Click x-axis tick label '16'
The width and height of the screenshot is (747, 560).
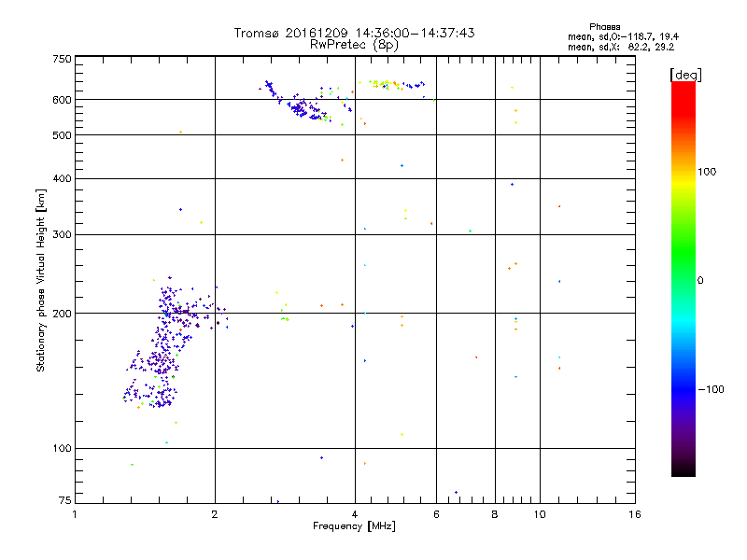pos(635,514)
